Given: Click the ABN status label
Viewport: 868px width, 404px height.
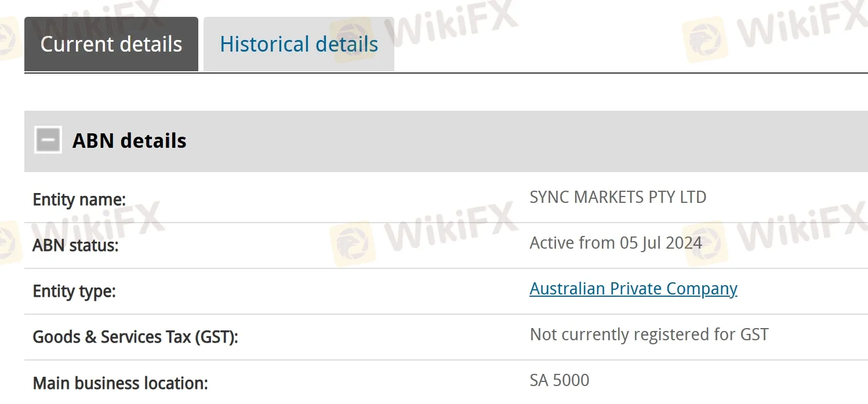Looking at the screenshot, I should [75, 246].
